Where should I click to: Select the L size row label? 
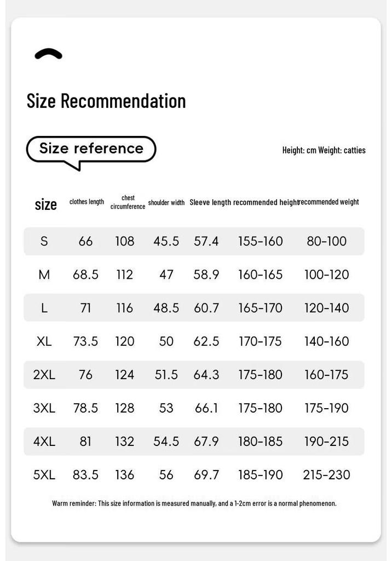pyautogui.click(x=44, y=308)
